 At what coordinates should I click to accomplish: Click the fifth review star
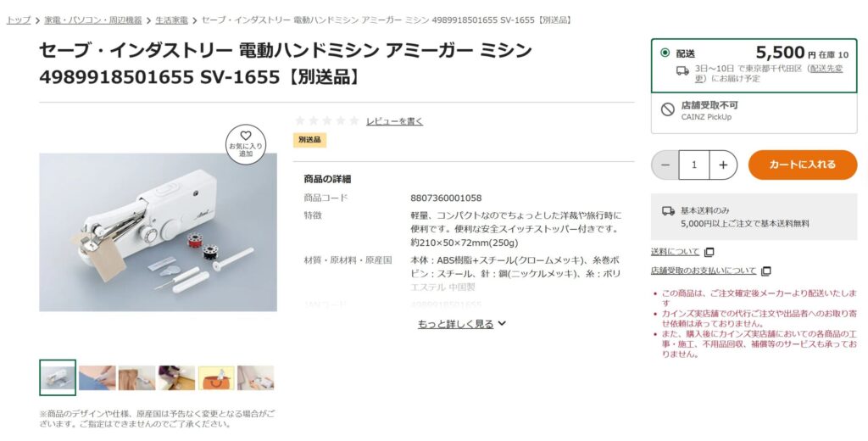coord(353,120)
